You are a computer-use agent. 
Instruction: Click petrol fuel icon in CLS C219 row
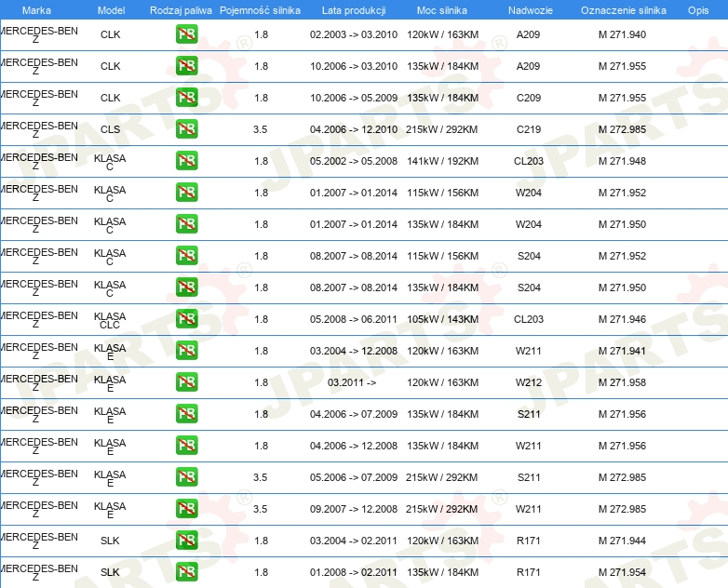pyautogui.click(x=186, y=129)
